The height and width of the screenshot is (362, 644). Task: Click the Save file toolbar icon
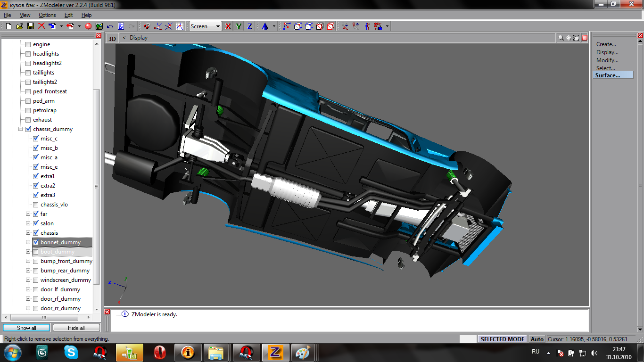30,26
